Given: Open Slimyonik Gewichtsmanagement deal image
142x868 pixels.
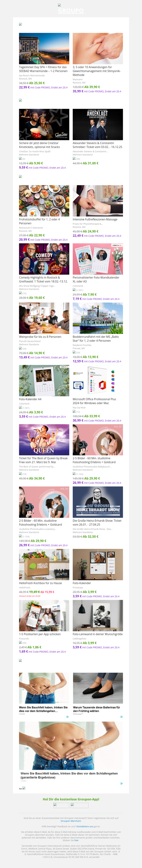Looking at the screenshot, I should pyautogui.click(x=98, y=48).
